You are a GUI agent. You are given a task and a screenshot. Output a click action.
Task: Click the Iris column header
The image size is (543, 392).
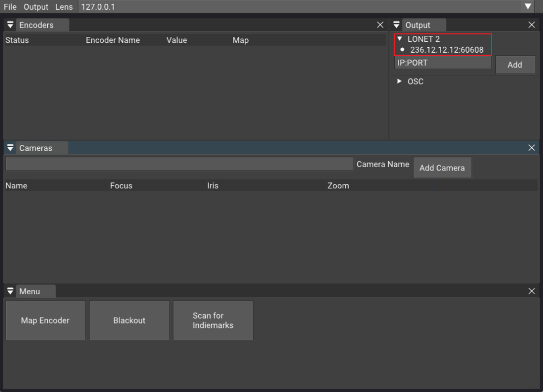(213, 186)
